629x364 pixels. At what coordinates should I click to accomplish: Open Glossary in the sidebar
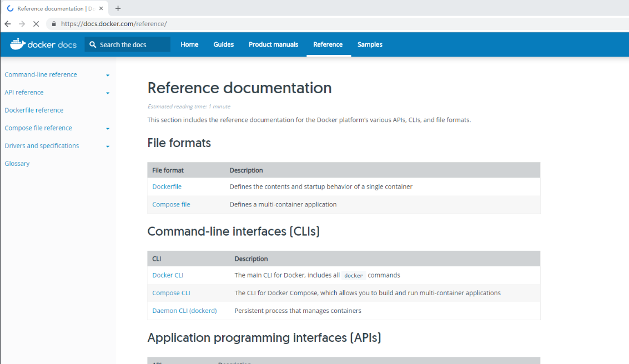click(x=17, y=164)
